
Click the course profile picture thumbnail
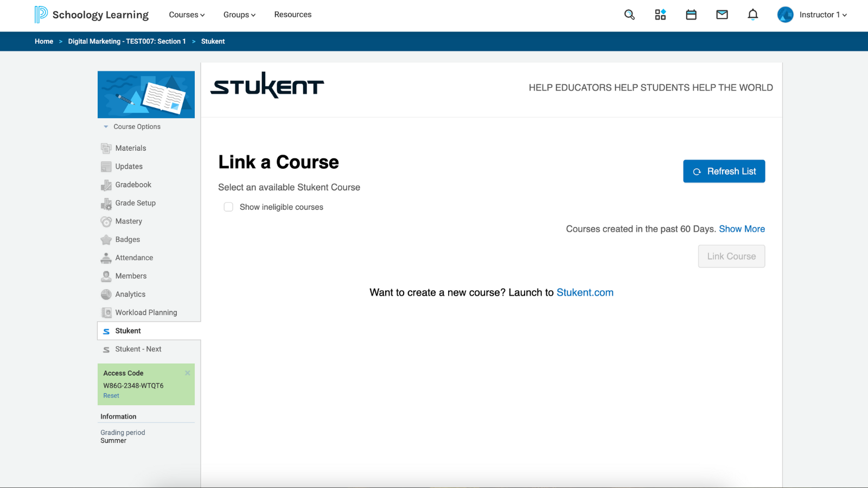tap(146, 94)
